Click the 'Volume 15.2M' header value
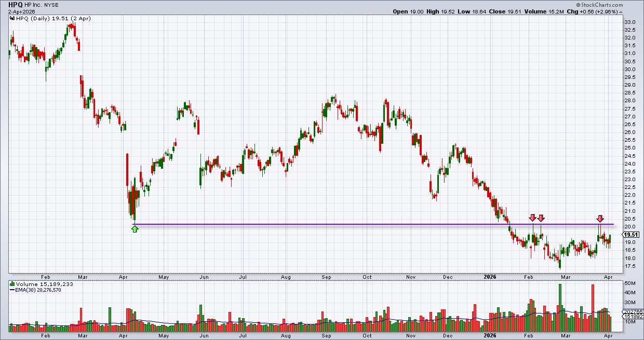Screen dimensions: 644x340 544,11
